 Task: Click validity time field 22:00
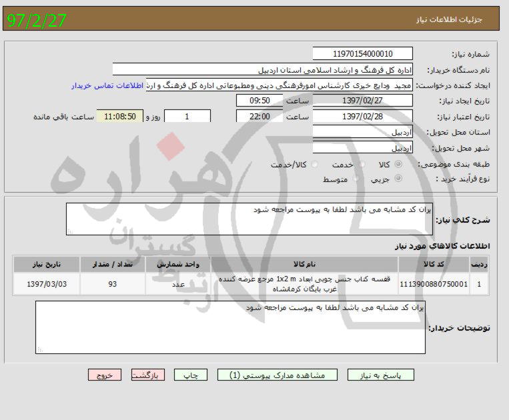click(x=260, y=116)
